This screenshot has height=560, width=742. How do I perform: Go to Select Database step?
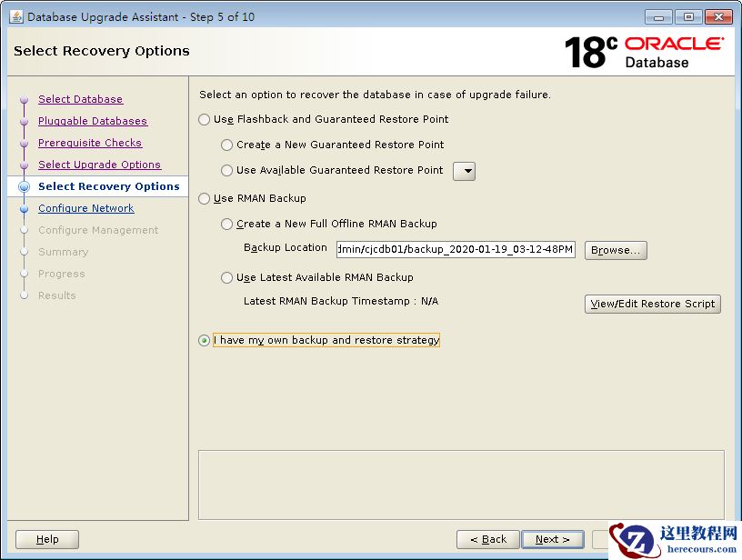pos(80,99)
